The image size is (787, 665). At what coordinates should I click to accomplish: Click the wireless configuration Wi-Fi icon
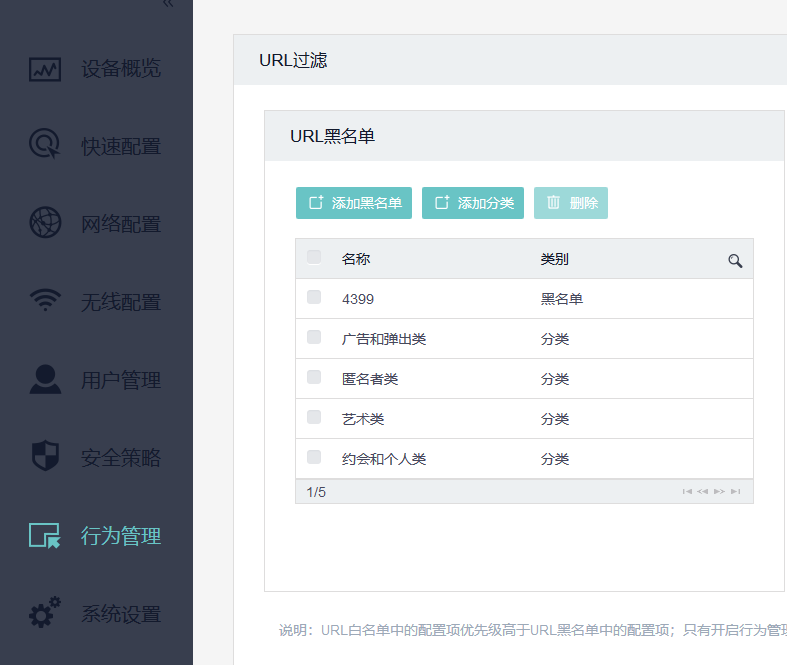[45, 300]
